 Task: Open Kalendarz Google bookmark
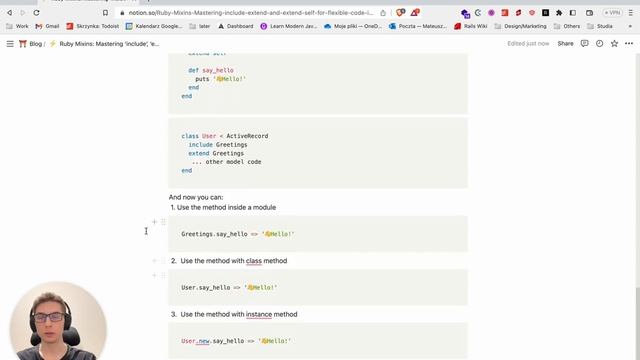pos(154,26)
